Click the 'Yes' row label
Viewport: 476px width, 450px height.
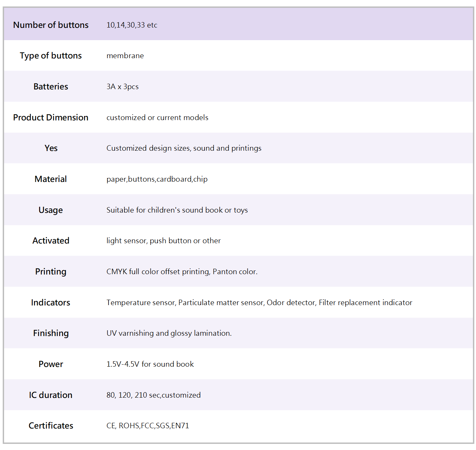pyautogui.click(x=51, y=148)
